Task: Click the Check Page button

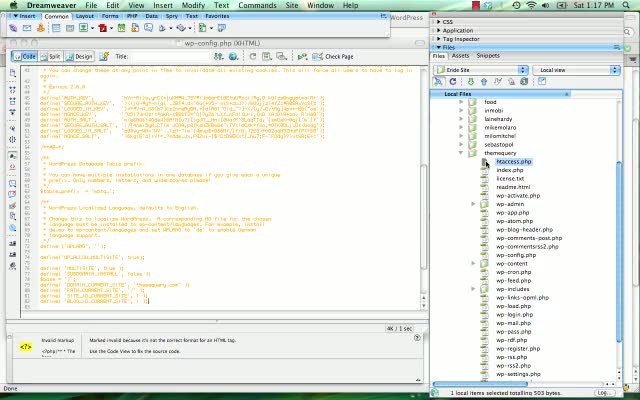Action: click(333, 57)
